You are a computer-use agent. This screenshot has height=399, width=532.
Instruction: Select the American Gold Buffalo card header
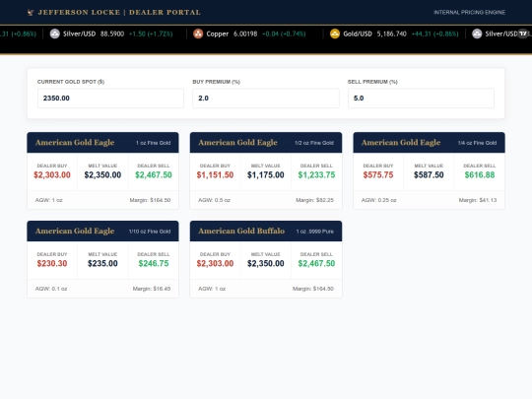click(x=266, y=232)
